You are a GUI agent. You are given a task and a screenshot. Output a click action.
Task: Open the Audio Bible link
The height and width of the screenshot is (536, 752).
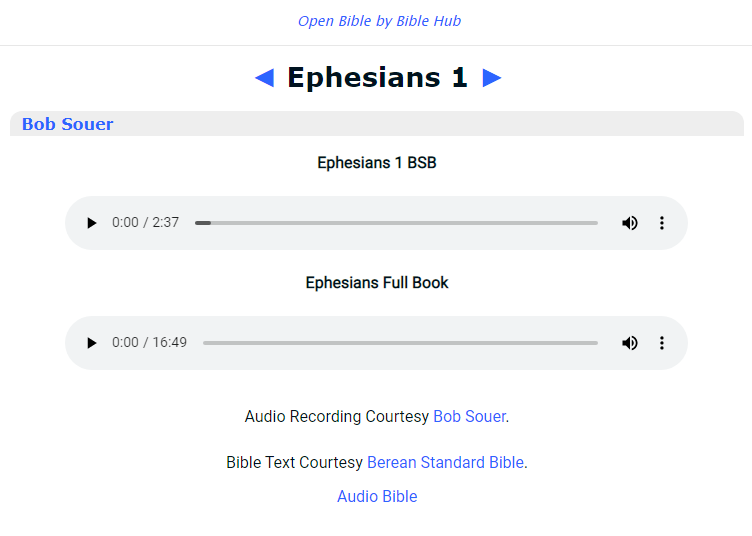(x=377, y=497)
